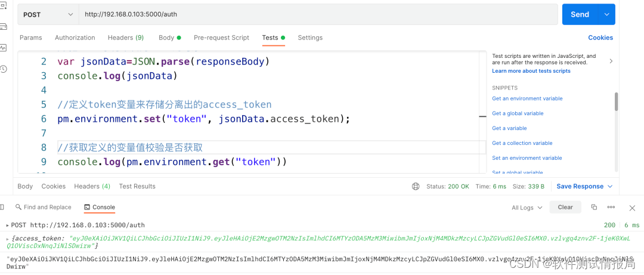
Task: Open the Send button dropdown arrow
Action: [607, 14]
